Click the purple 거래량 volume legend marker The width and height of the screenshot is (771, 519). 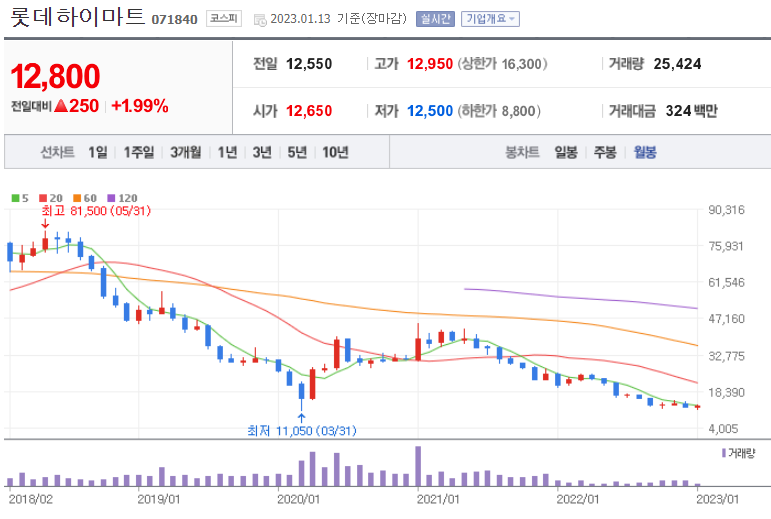724,453
